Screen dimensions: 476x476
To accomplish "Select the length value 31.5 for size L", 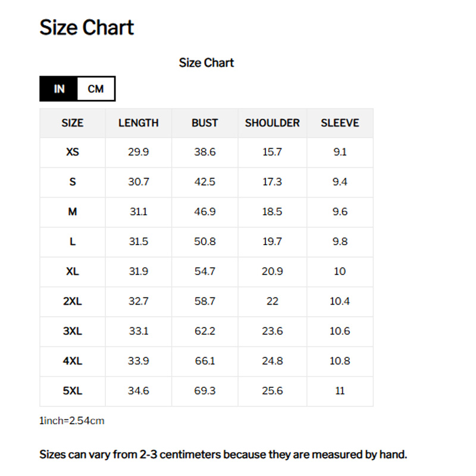I will click(x=139, y=242).
